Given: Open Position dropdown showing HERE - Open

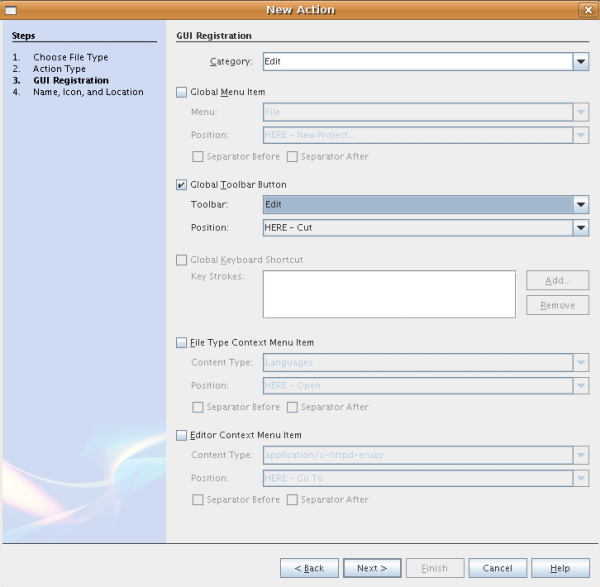Looking at the screenshot, I should (x=580, y=386).
